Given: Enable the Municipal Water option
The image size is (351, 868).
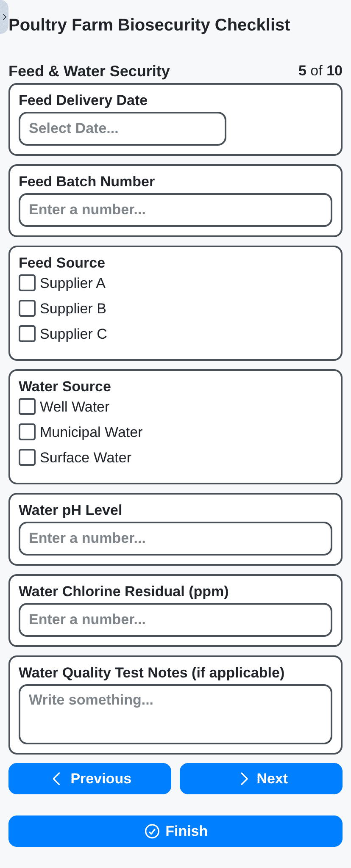Looking at the screenshot, I should point(27,432).
